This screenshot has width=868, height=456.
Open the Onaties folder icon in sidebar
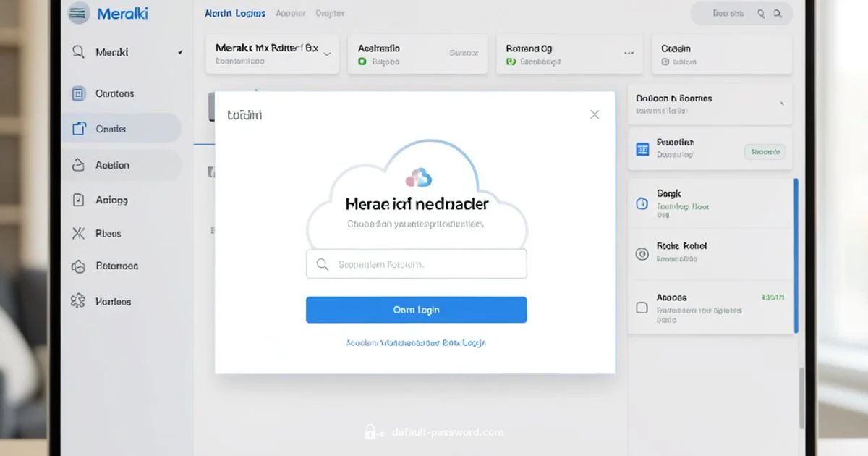click(x=80, y=127)
